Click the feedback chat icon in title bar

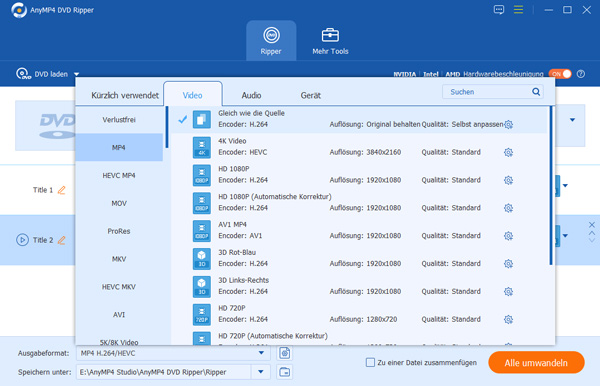(x=499, y=10)
